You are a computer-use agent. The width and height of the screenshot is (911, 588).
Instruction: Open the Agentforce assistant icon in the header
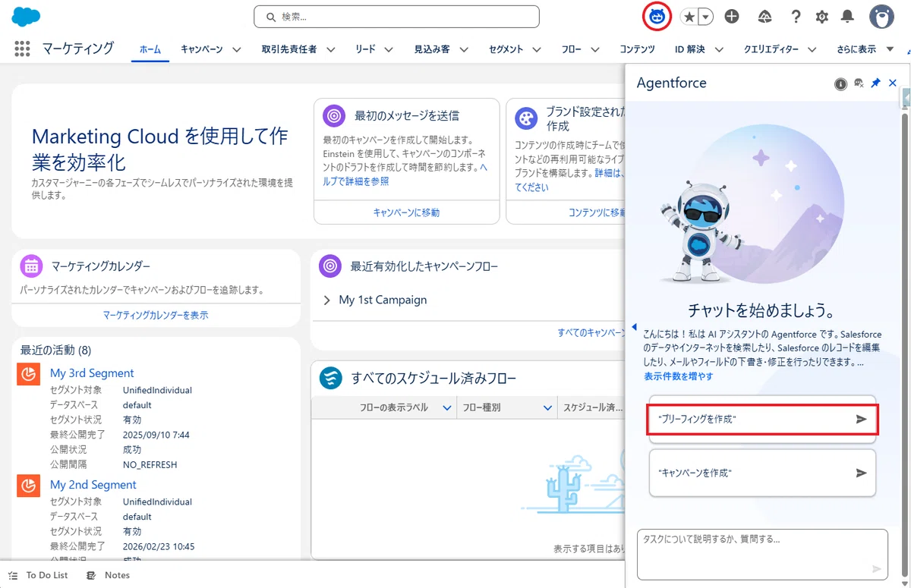pos(657,16)
